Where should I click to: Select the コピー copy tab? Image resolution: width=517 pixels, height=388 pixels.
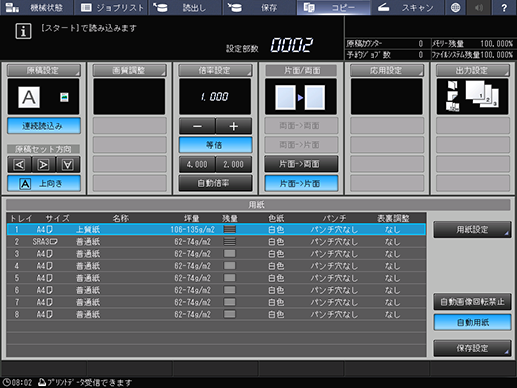click(x=333, y=7)
